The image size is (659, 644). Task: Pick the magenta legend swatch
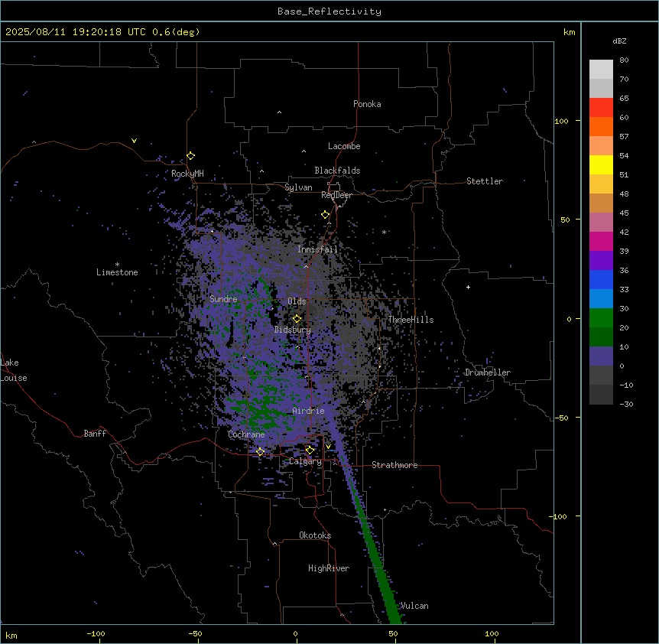coord(601,241)
